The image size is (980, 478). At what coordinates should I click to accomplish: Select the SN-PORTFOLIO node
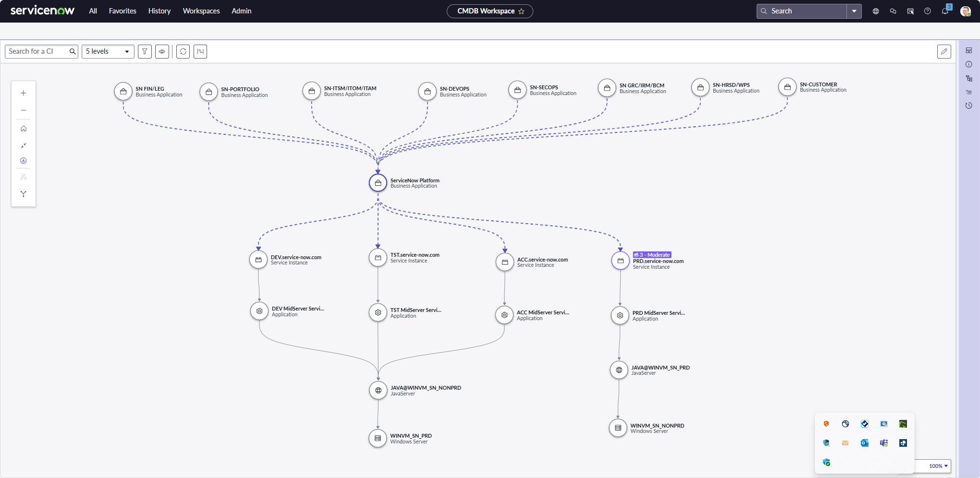pyautogui.click(x=209, y=92)
